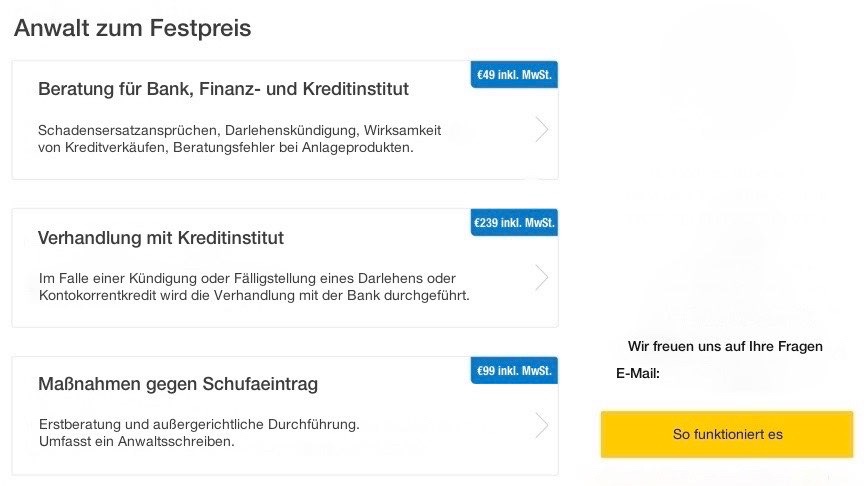Open the Verhandlung mit Kreditinstitut heading
868x486 pixels.
tap(161, 238)
